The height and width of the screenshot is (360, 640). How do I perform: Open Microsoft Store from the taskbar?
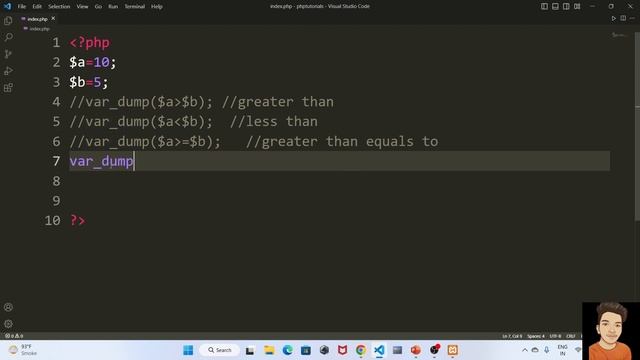click(x=306, y=350)
